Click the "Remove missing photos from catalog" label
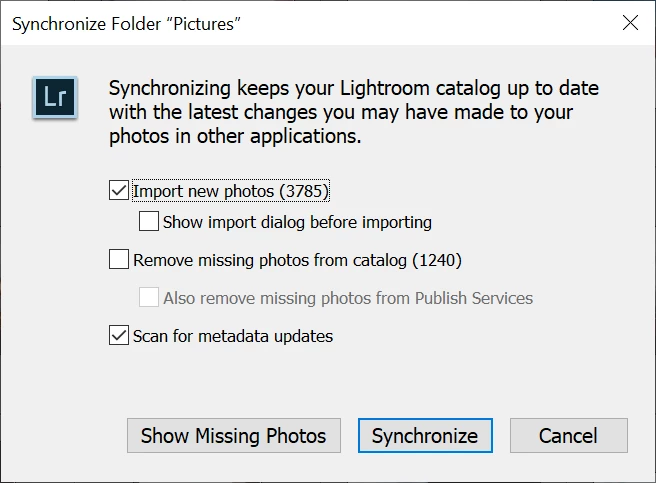 click(270, 260)
